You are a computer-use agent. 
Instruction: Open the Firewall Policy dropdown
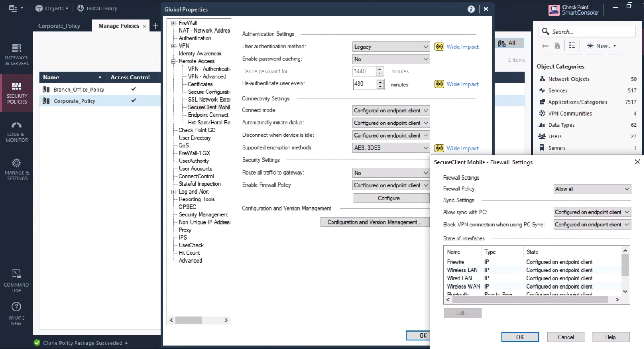pos(592,189)
